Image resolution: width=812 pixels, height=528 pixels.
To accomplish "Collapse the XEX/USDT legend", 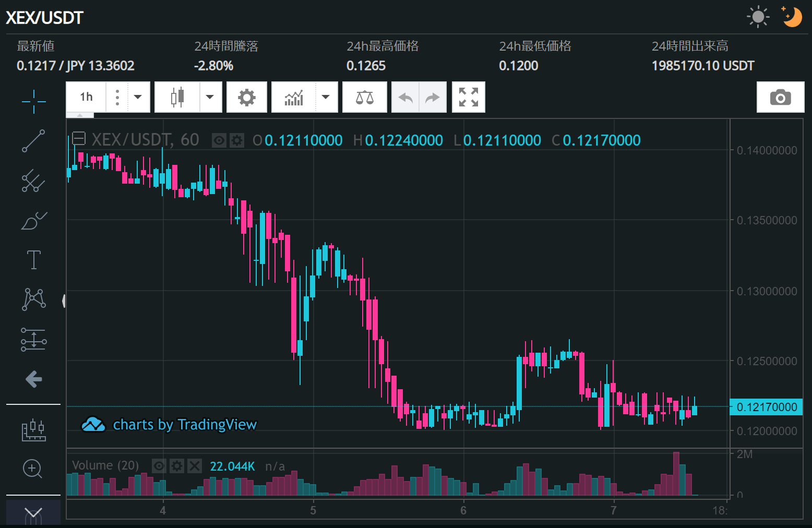I will point(79,139).
